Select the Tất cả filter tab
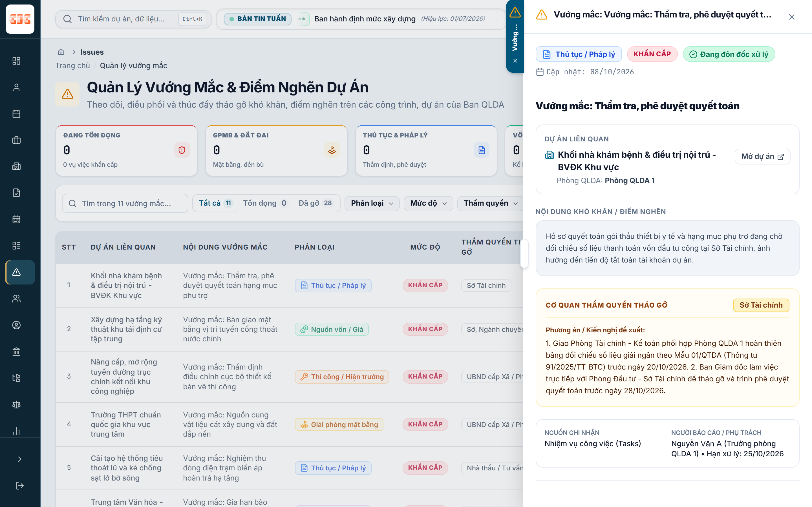 tap(215, 203)
